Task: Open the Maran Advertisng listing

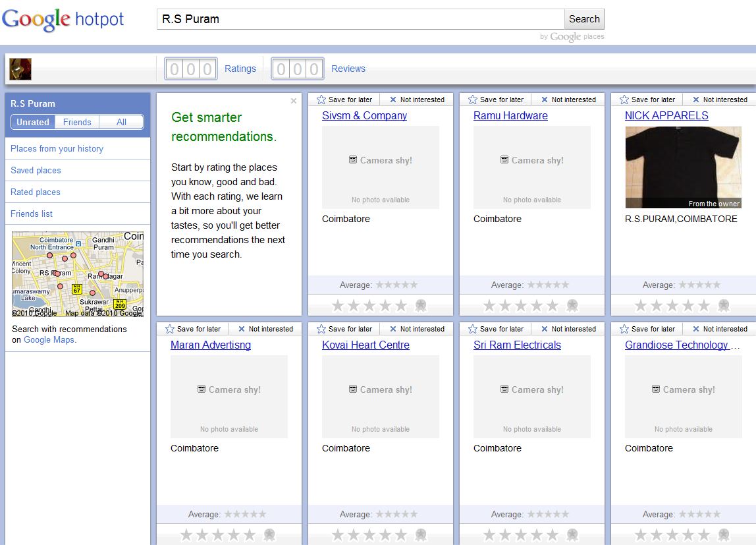Action: point(211,345)
